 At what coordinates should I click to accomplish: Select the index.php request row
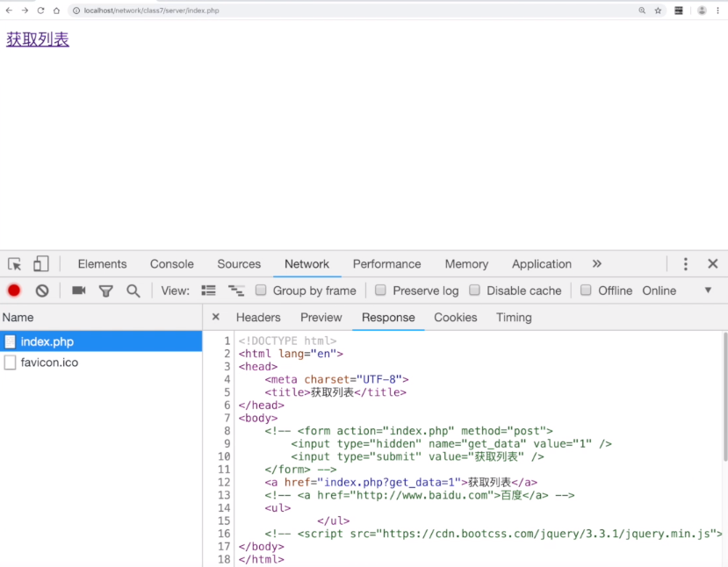(x=101, y=341)
